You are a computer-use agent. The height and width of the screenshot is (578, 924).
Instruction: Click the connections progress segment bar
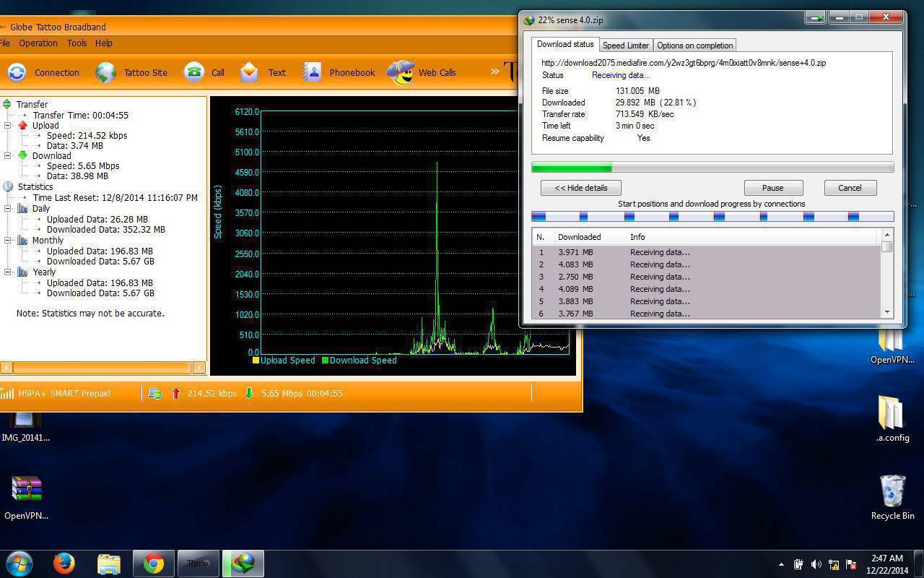712,216
